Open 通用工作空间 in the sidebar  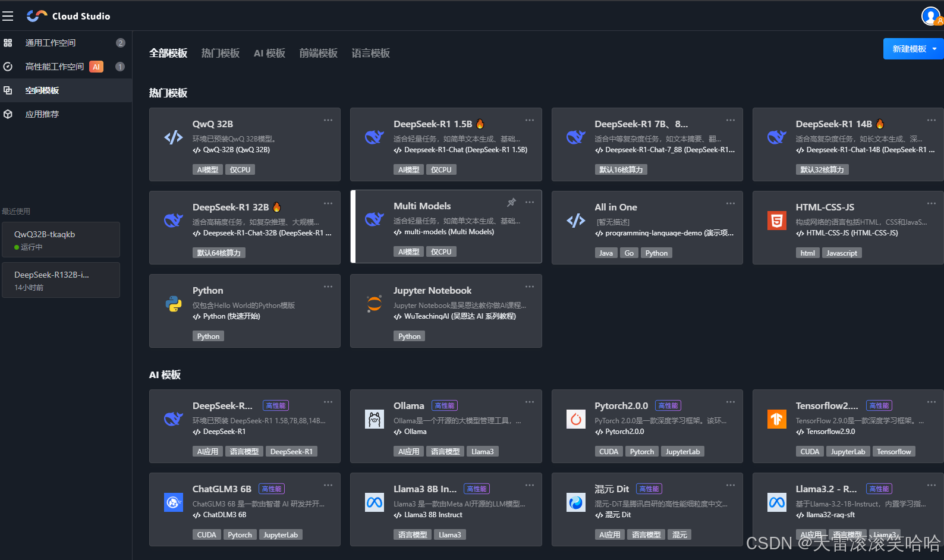(x=66, y=43)
